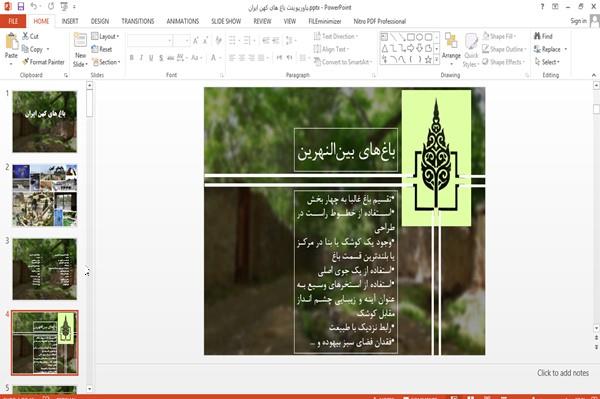The image size is (600, 399).
Task: Switch to the DESIGN tab
Action: (x=100, y=21)
